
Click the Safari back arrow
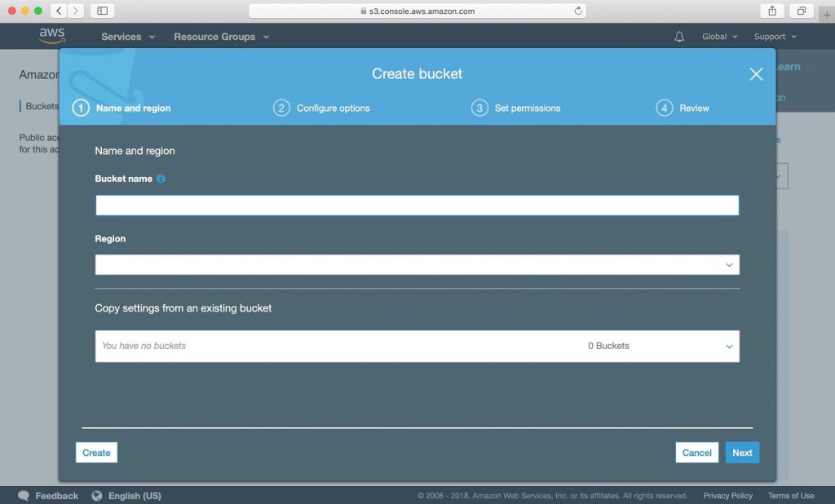59,11
